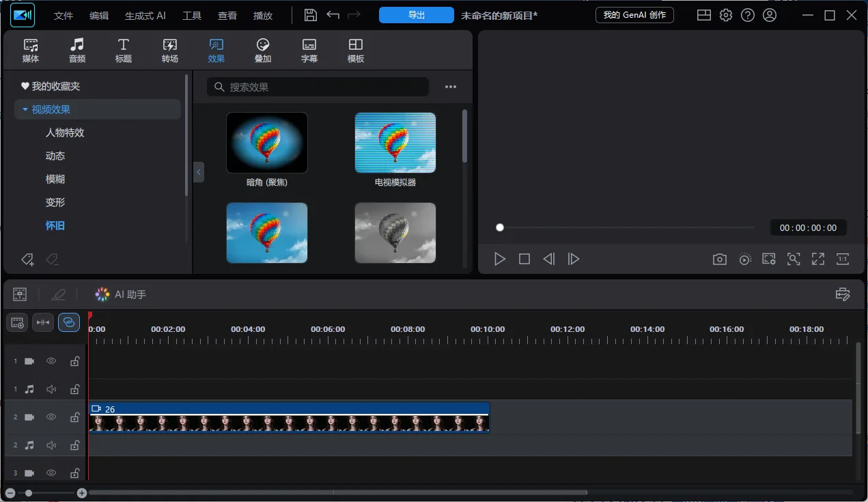Click the 搜索效果 search field
The height and width of the screenshot is (502, 868).
click(x=318, y=87)
